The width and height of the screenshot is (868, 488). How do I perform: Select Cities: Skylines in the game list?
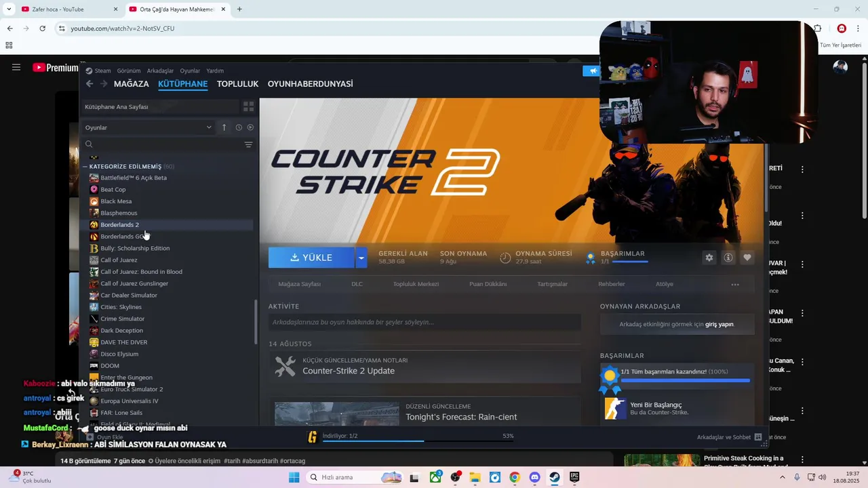click(121, 307)
